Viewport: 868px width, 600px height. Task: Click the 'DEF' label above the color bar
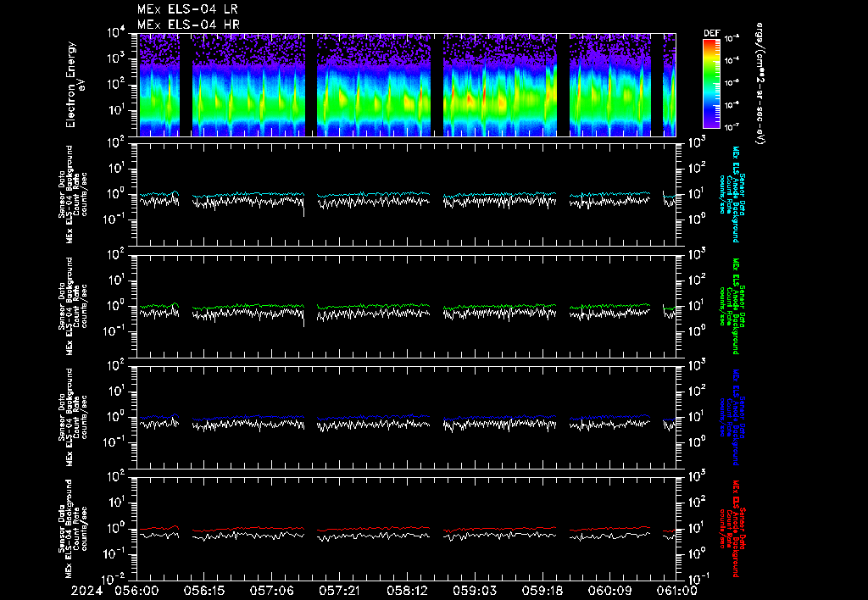point(711,33)
